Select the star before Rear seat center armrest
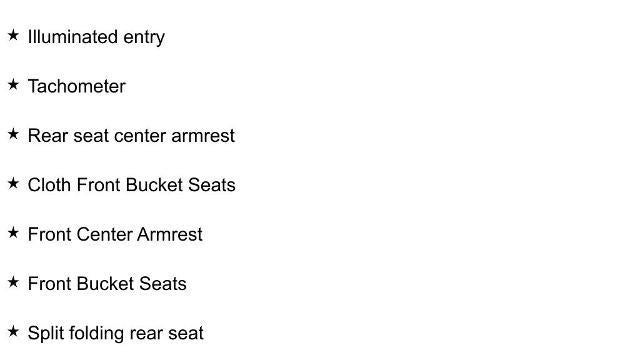This screenshot has height=360, width=640. coord(13,134)
